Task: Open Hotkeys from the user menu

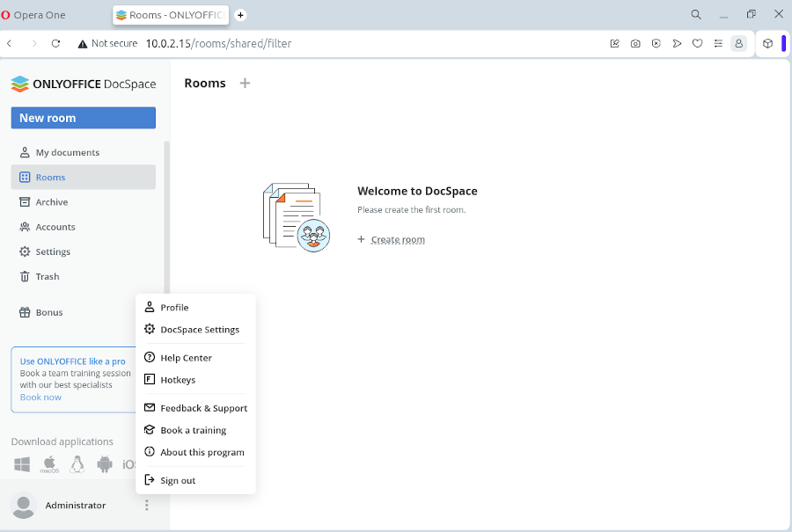Action: 195,380
